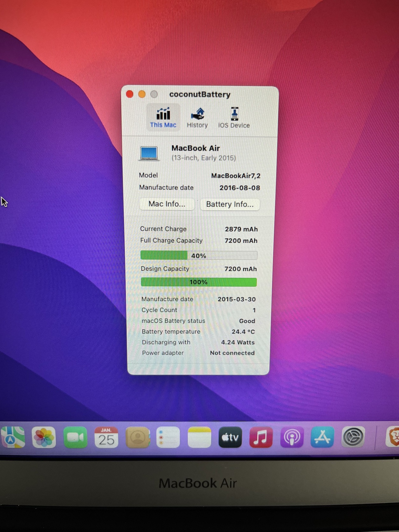399x532 pixels.
Task: Click the Cycle Count value 1
Action: click(254, 310)
